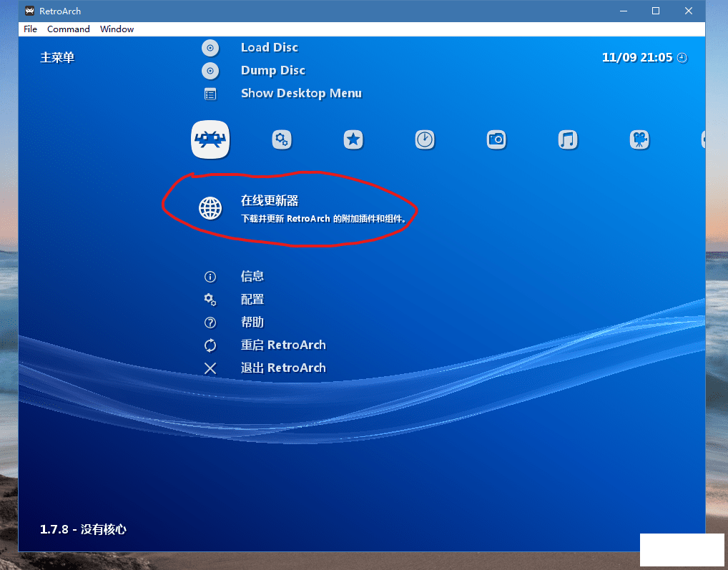Click the Show Desktop Menu list icon
This screenshot has height=570, width=728.
pos(210,94)
